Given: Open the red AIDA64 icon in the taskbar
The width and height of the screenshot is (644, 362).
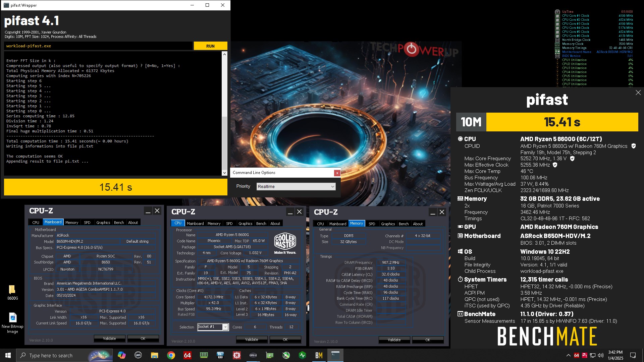Looking at the screenshot, I should click(187, 355).
